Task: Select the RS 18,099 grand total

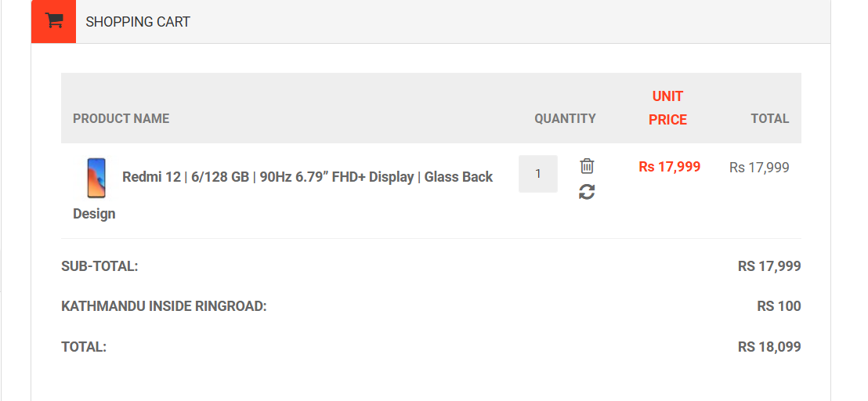Action: (x=769, y=346)
